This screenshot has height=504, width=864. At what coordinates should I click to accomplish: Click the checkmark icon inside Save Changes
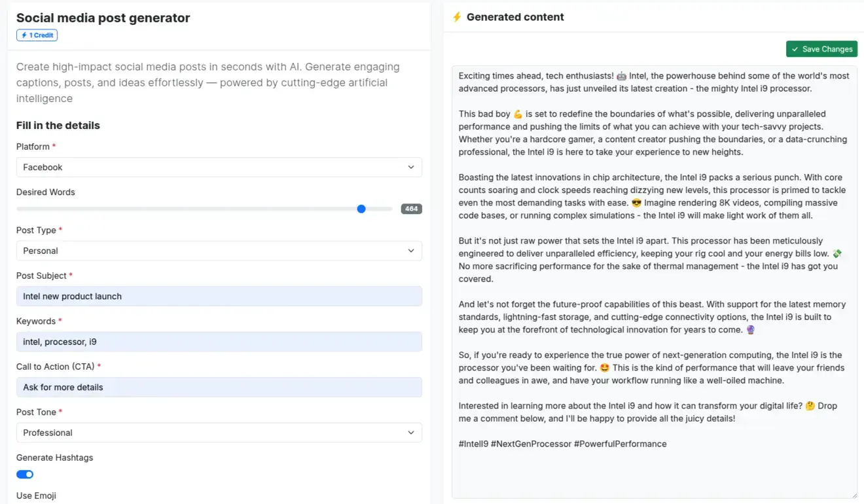tap(795, 49)
